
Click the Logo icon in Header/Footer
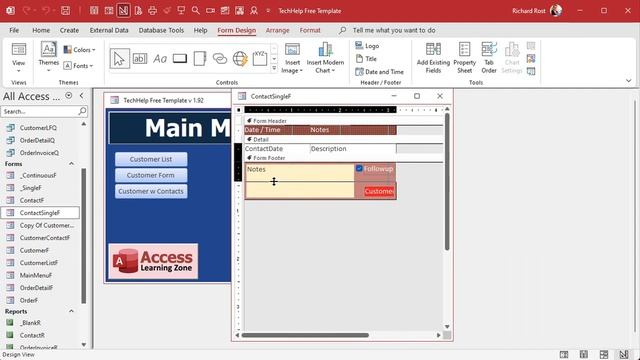(359, 45)
